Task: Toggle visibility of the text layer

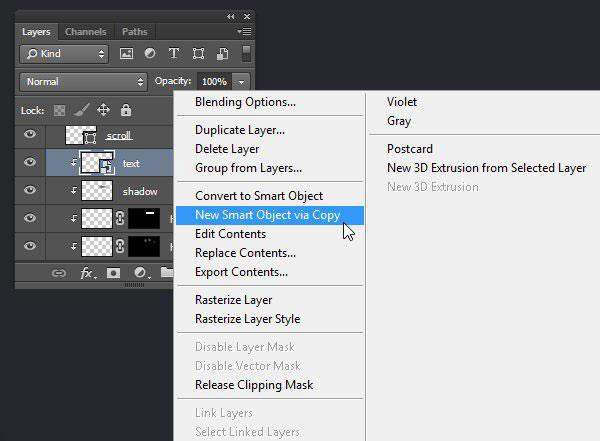Action: coord(30,162)
